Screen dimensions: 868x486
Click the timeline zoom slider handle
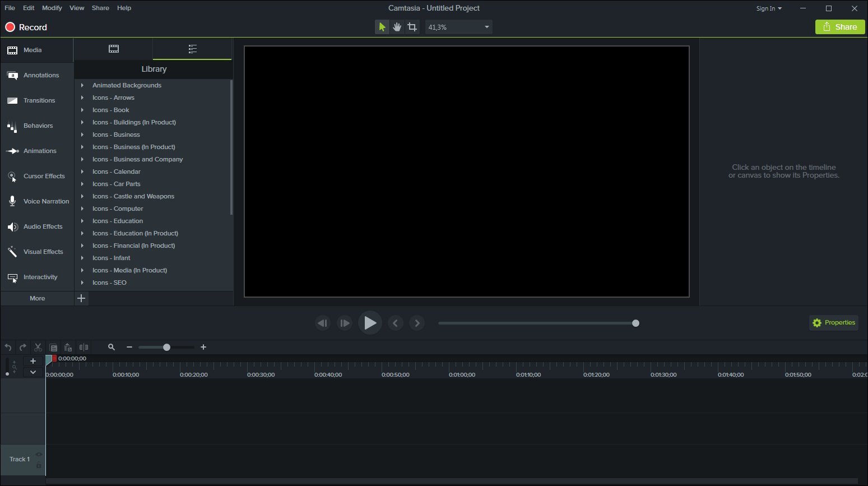tap(166, 348)
